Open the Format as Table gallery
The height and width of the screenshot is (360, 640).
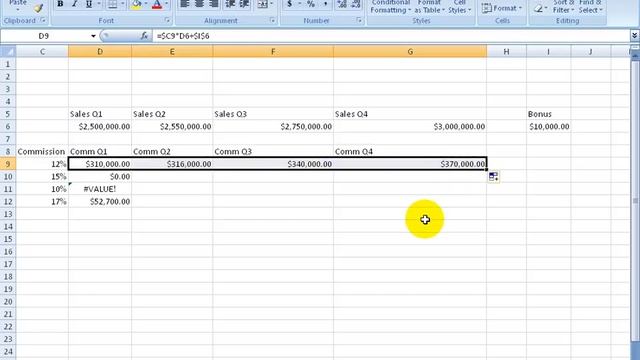click(x=429, y=7)
